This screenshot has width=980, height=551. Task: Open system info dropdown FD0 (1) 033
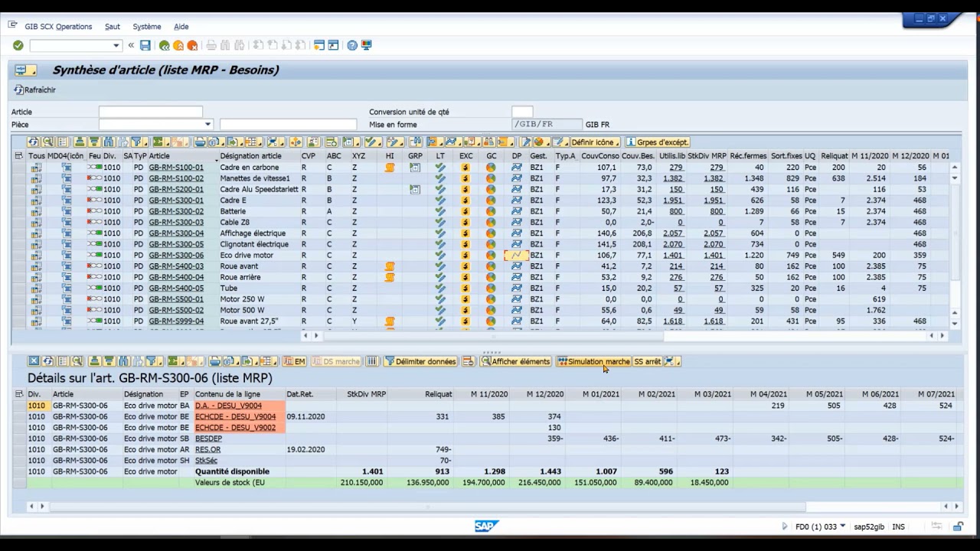click(x=843, y=527)
